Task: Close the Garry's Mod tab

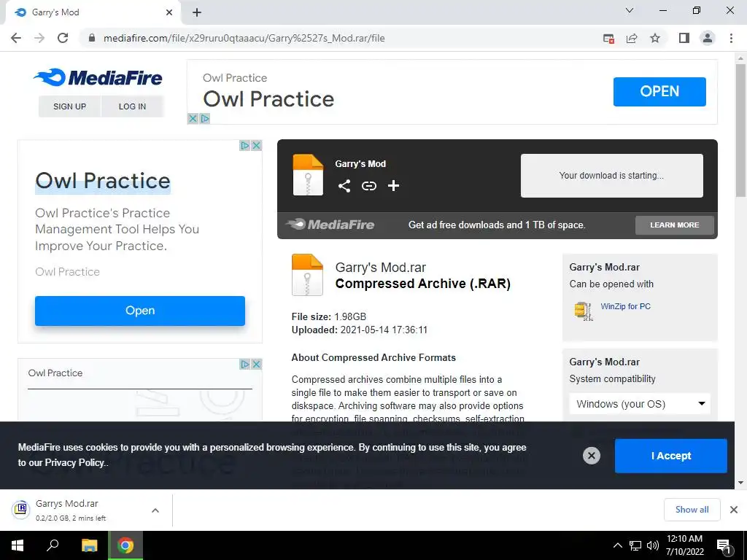Action: 169,12
